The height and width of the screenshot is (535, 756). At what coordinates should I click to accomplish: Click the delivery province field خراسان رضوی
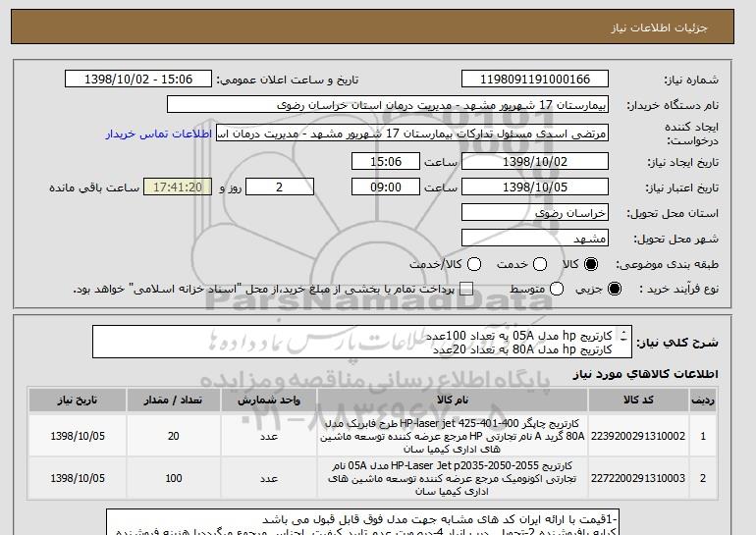tap(535, 213)
